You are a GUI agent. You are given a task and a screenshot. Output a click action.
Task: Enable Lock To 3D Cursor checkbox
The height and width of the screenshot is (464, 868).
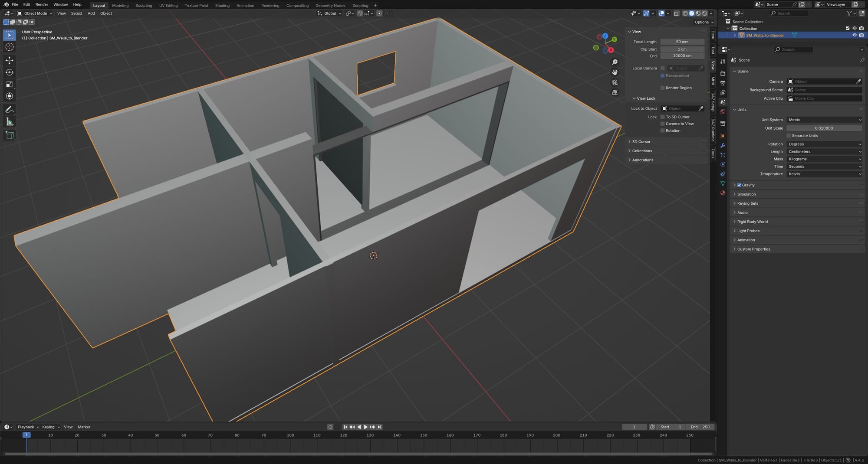(662, 117)
